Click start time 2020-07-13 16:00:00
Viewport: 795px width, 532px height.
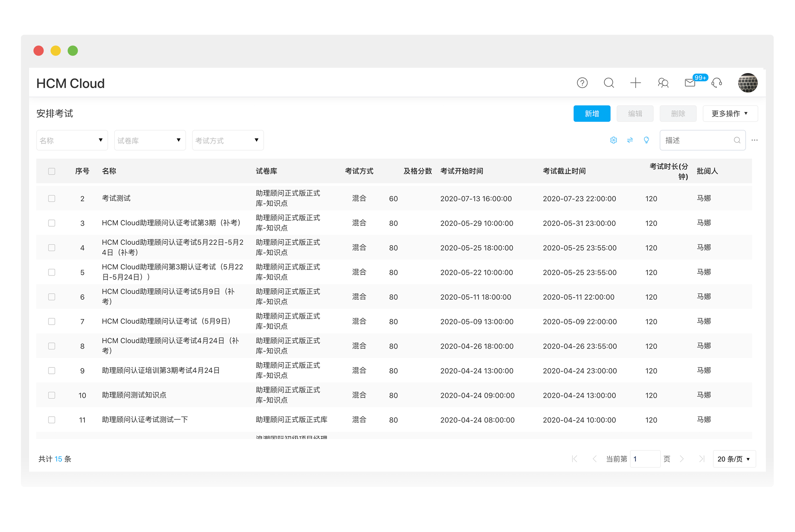pos(476,199)
